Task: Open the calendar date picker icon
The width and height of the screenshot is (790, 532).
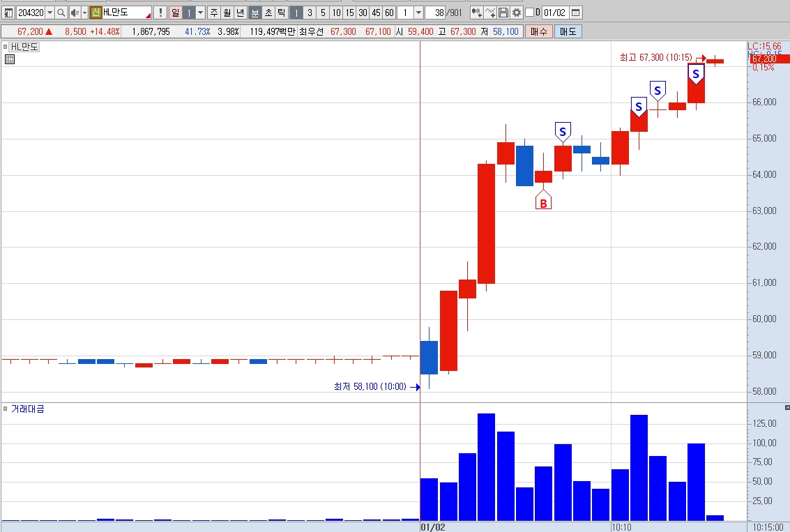Action: (576, 13)
